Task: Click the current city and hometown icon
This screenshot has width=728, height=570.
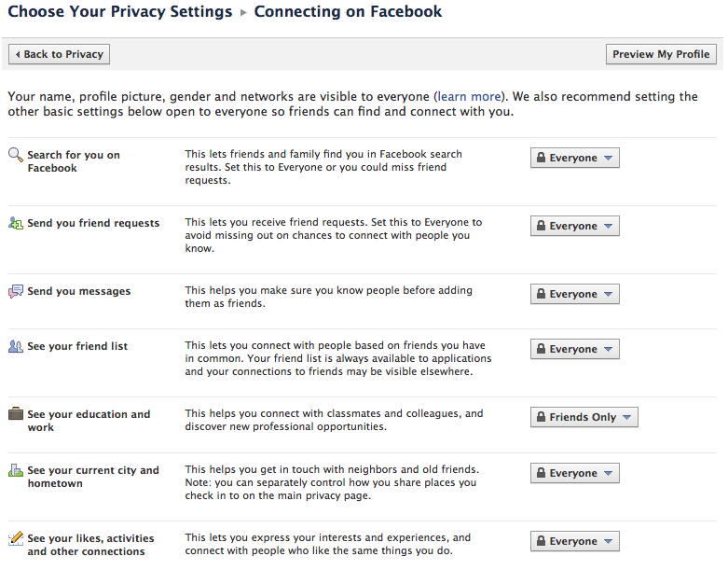Action: pos(16,470)
